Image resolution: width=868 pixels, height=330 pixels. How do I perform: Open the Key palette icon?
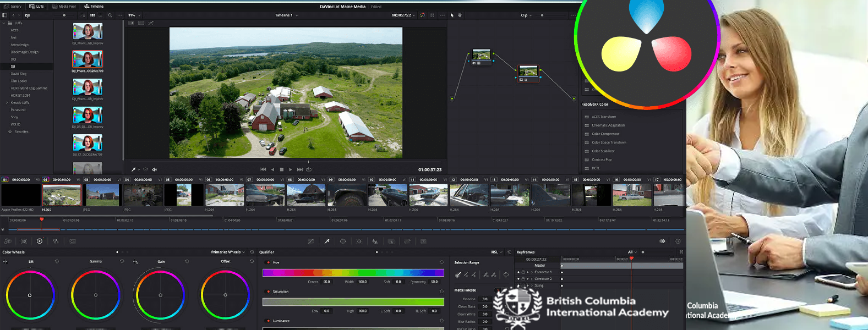point(391,241)
